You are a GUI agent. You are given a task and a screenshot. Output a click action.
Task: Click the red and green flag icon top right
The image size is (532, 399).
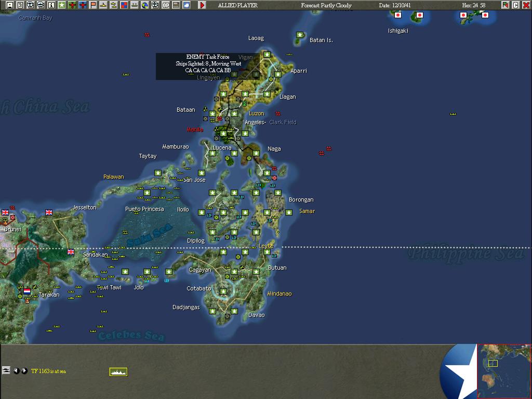point(505,5)
